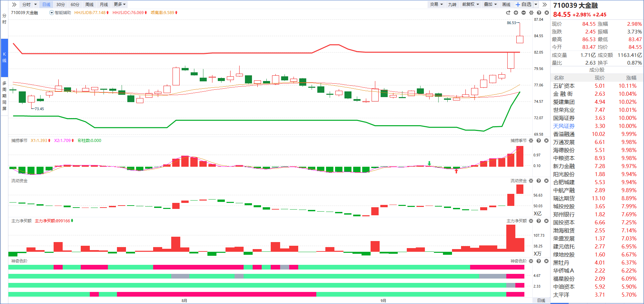Open help icon for 主力净买额 indicator
This screenshot has width=644, height=304.
tap(538, 221)
